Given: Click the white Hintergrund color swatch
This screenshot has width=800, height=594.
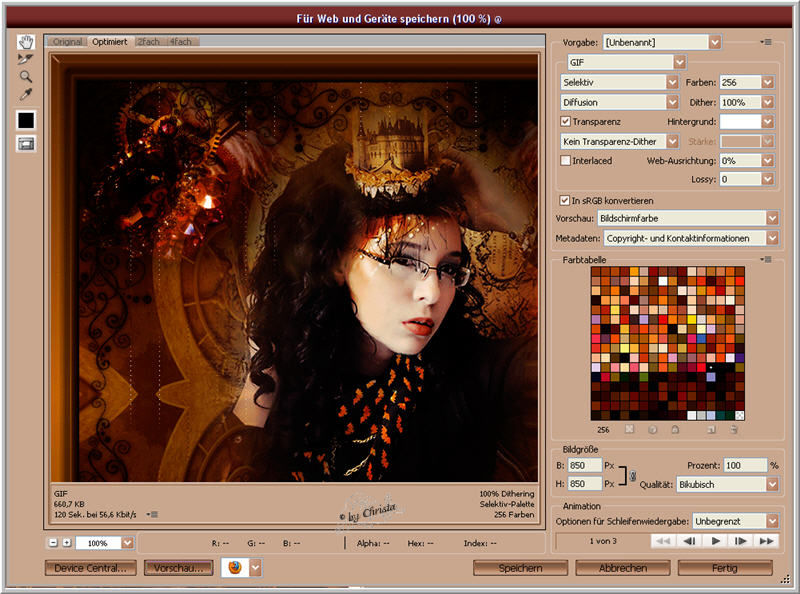Looking at the screenshot, I should [x=740, y=121].
